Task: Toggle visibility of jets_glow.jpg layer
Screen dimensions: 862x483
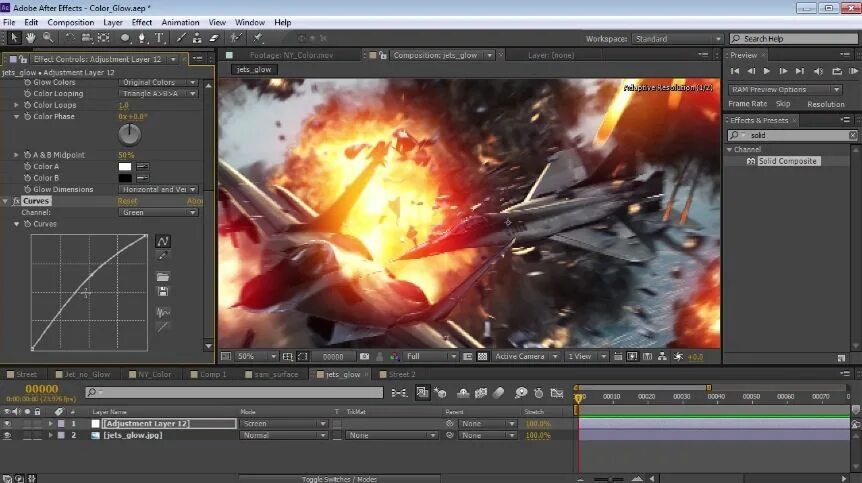Action: tap(7, 435)
